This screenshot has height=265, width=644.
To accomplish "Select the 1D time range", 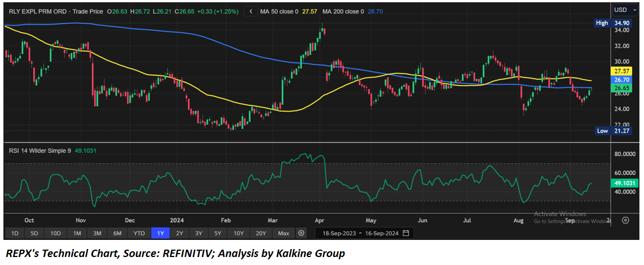I will [15, 234].
